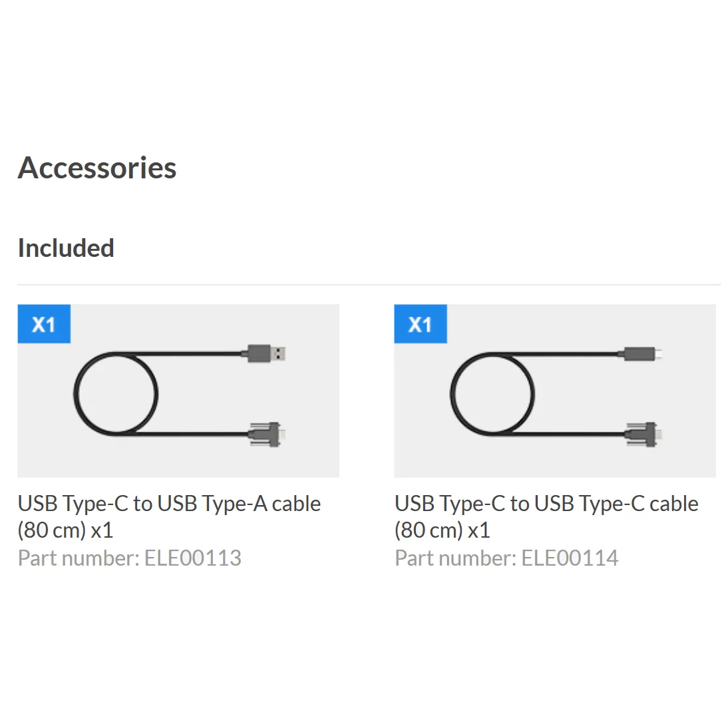Viewport: 728px width, 728px height.
Task: Select USB Type-C to USB Type-C cable title
Action: (546, 504)
